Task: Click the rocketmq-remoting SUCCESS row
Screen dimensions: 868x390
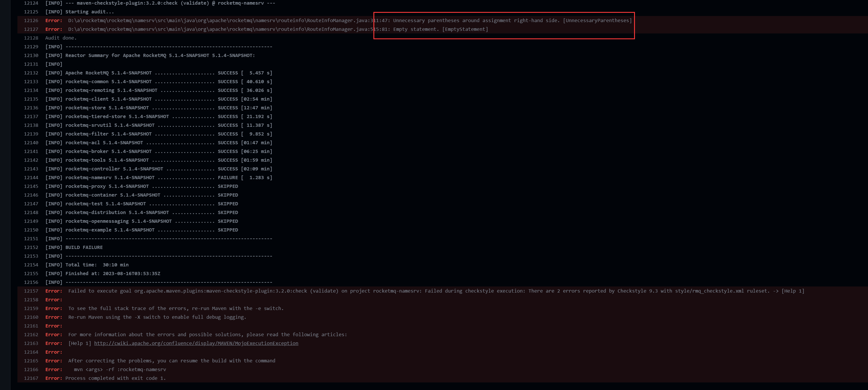Action: pos(159,90)
